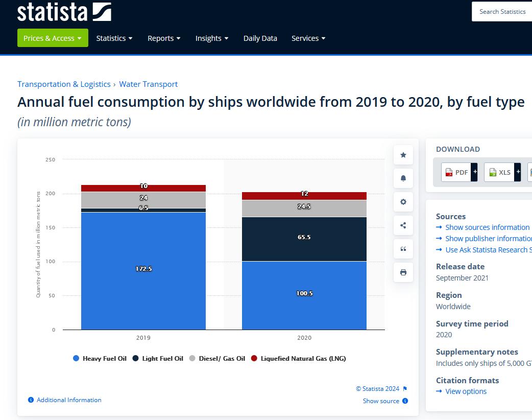Click the Search Statistics input field

tap(502, 11)
